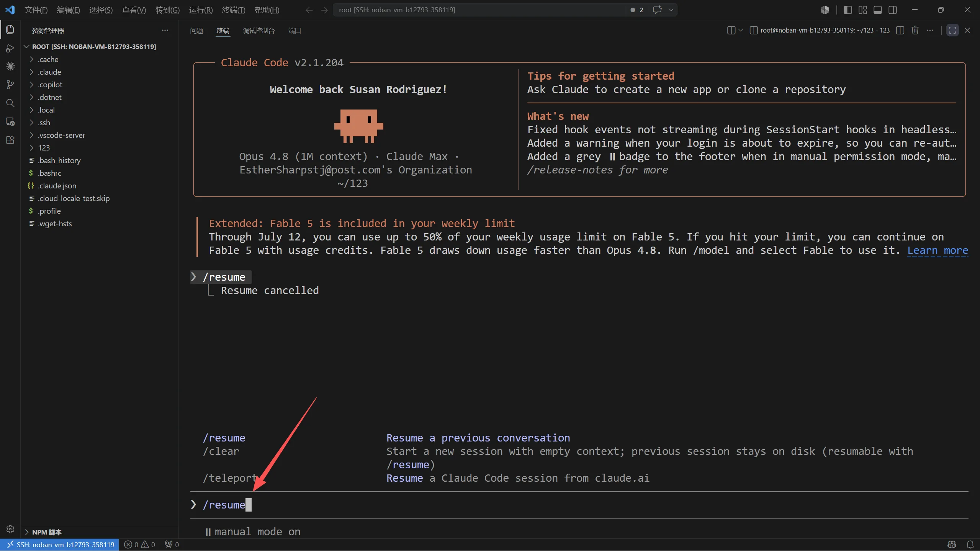Follow the Learn more link
This screenshot has width=980, height=551.
click(937, 250)
